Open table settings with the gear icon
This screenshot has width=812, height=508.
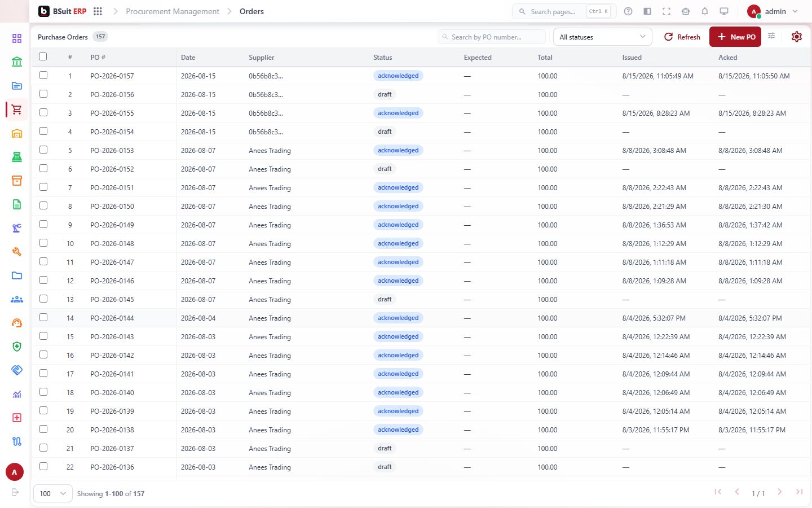[x=797, y=37]
